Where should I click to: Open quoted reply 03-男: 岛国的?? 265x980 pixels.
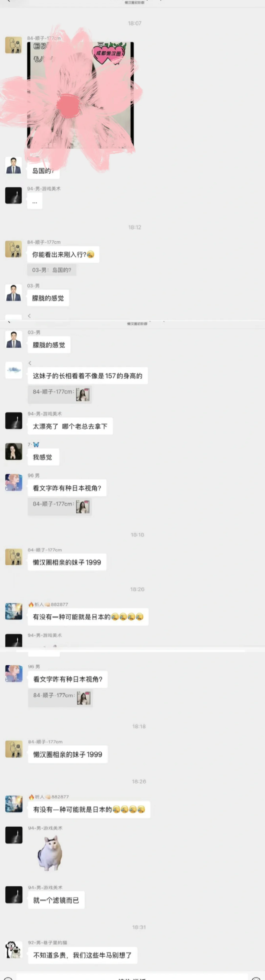(x=51, y=270)
